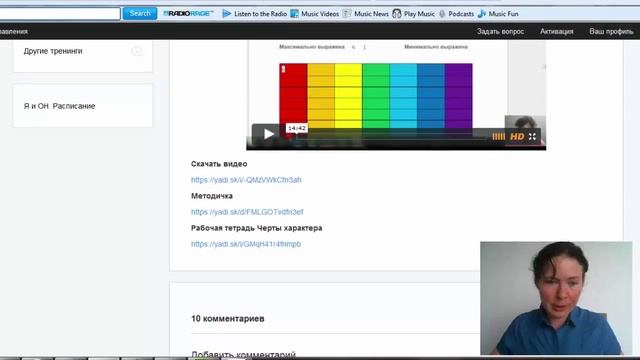Open the Рабочая тетрадь yadi.sk link
The image size is (640, 360).
(x=246, y=244)
